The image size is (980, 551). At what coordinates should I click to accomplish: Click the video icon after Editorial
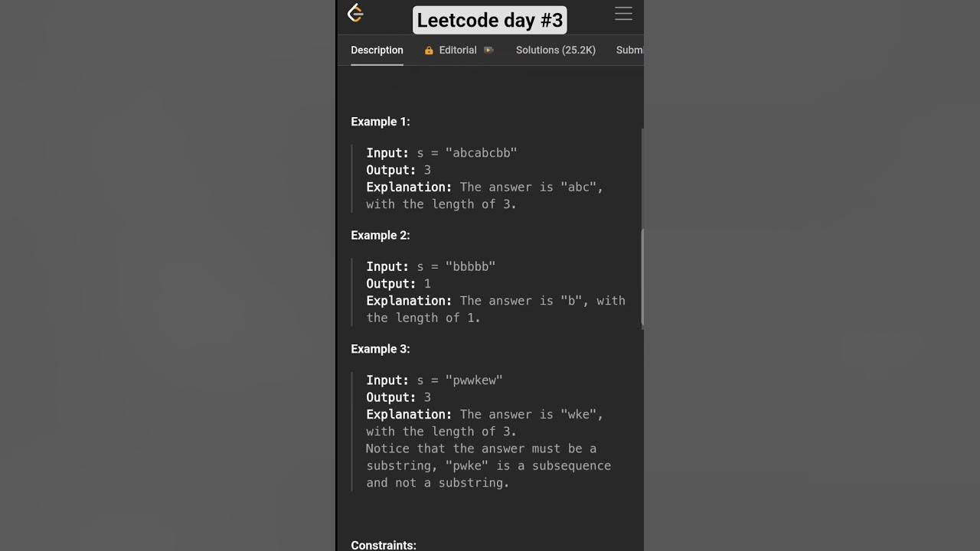point(488,51)
